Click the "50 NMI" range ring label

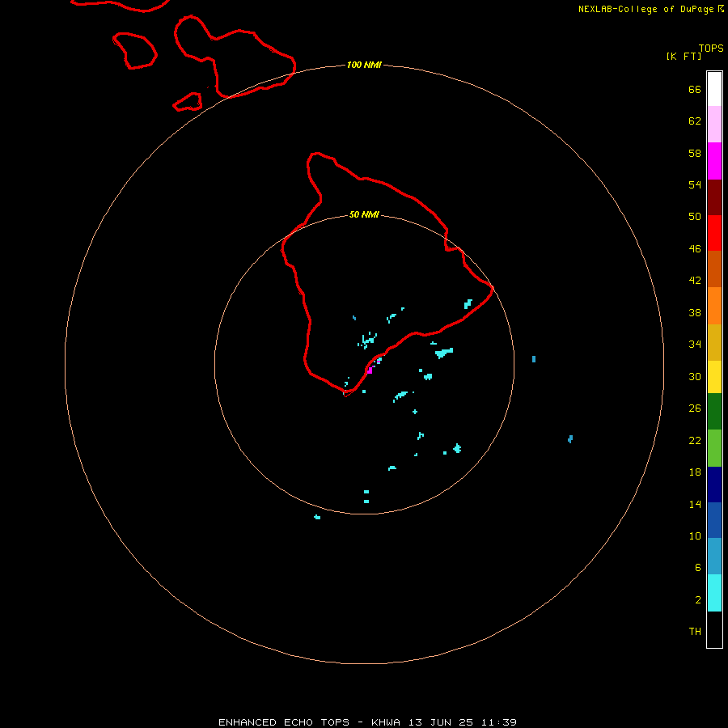point(364,214)
